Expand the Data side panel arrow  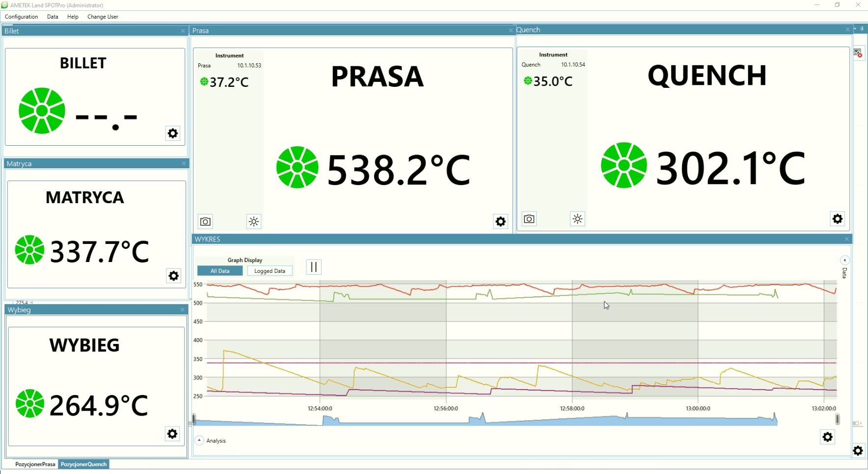[x=844, y=261]
